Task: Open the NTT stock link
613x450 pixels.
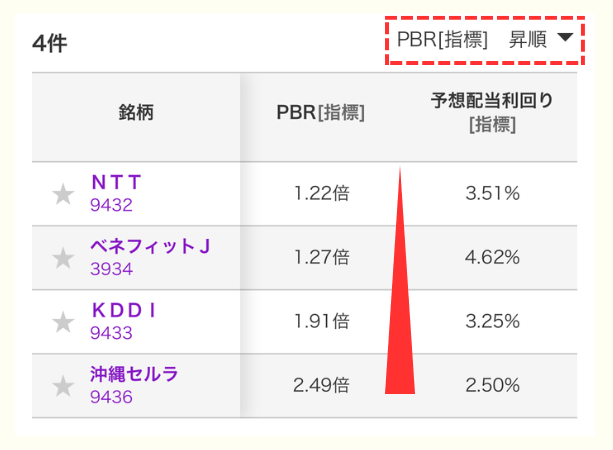Action: pos(116,182)
